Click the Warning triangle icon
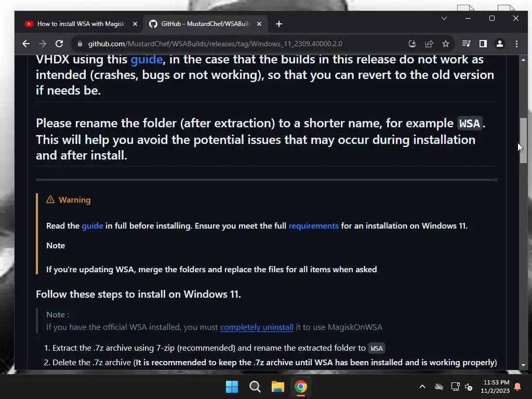Image resolution: width=532 pixels, height=399 pixels. 50,199
